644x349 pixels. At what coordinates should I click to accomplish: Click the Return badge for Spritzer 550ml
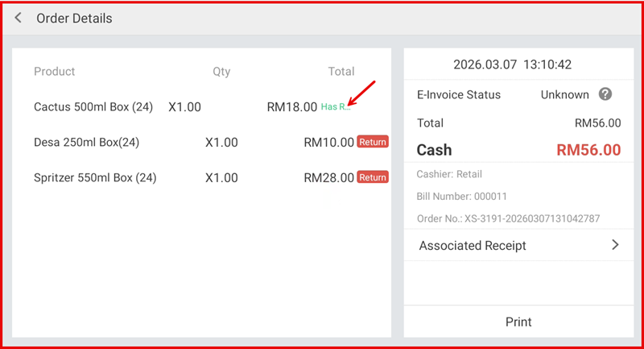pyautogui.click(x=373, y=177)
